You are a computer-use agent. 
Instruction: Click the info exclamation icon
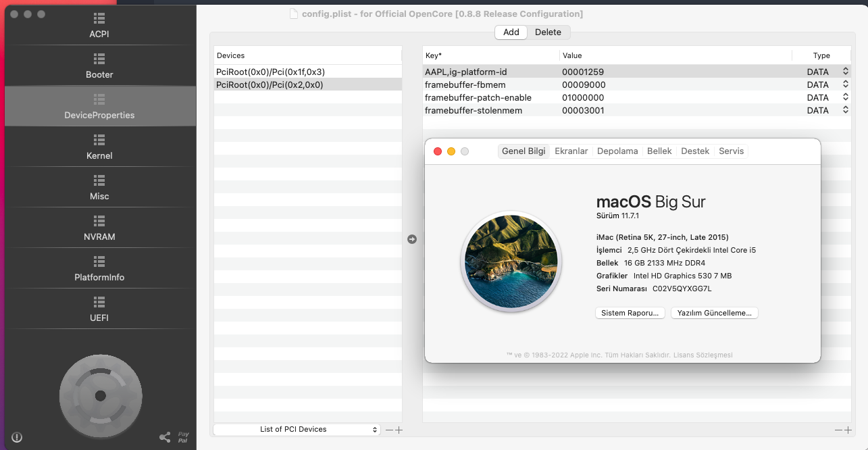tap(17, 437)
